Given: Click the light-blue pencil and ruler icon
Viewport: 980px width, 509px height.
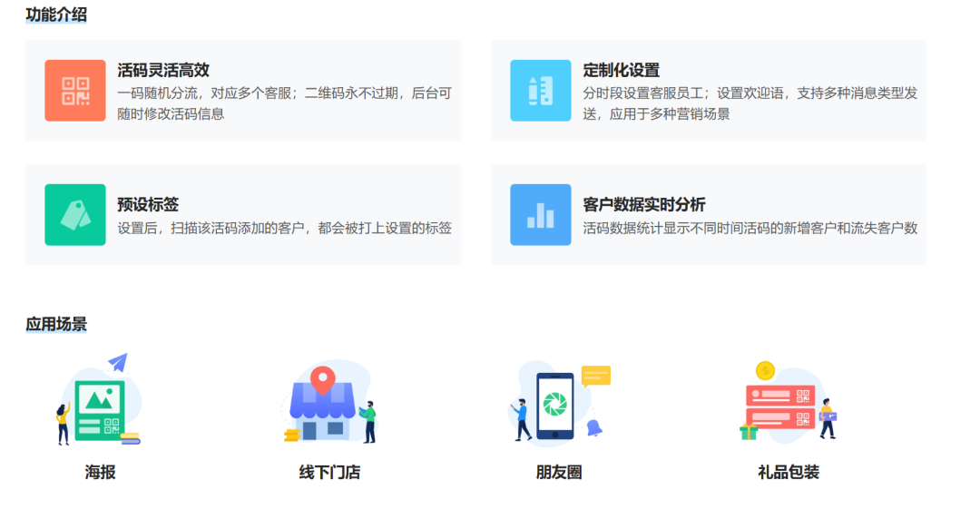Looking at the screenshot, I should pos(541,91).
